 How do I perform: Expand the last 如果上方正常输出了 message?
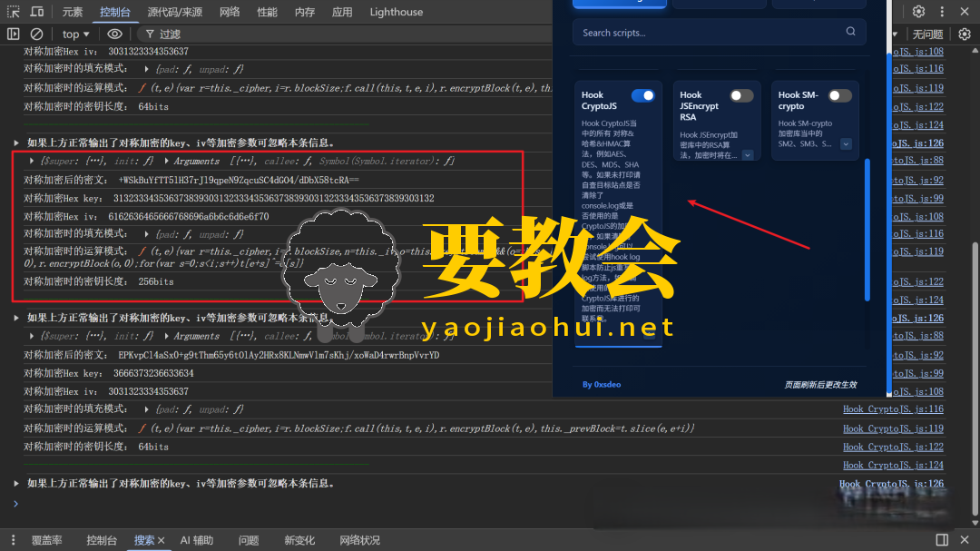point(16,484)
